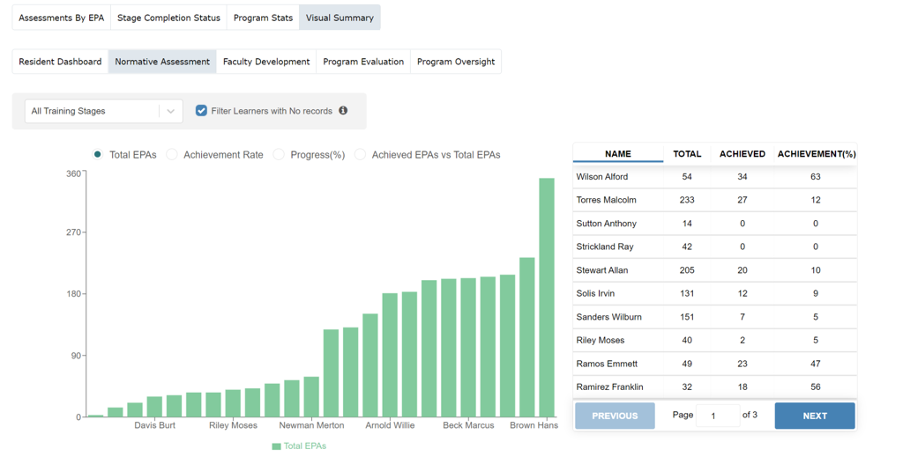904x464 pixels.
Task: Choose Achieved EPAs vs Total EPAs option
Action: (x=362, y=155)
